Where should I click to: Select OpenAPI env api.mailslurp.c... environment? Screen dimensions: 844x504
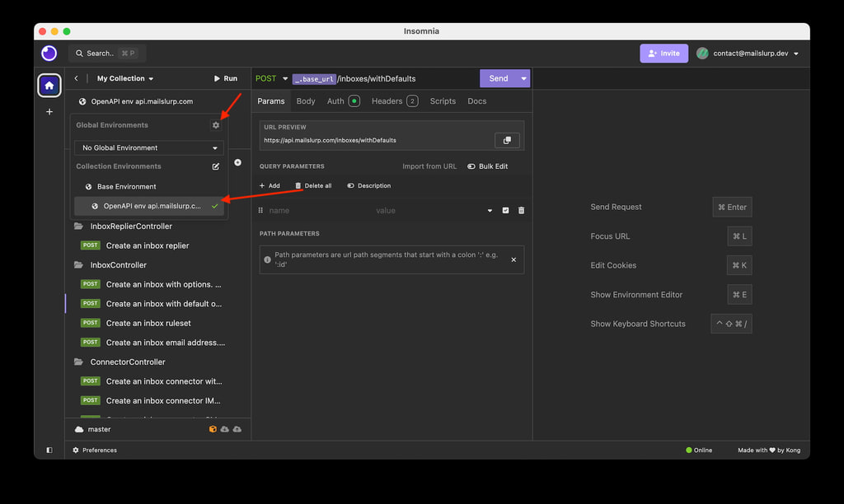tap(149, 206)
